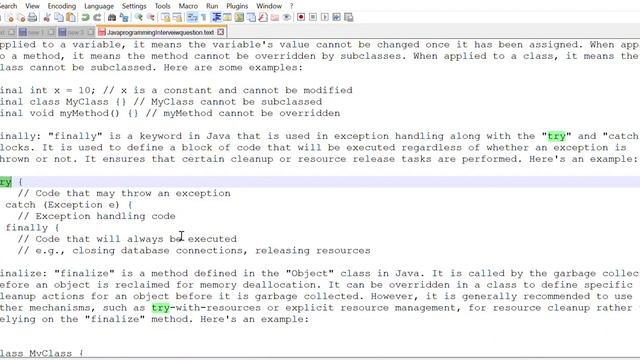Click the Save recorded macro icon

tap(349, 18)
